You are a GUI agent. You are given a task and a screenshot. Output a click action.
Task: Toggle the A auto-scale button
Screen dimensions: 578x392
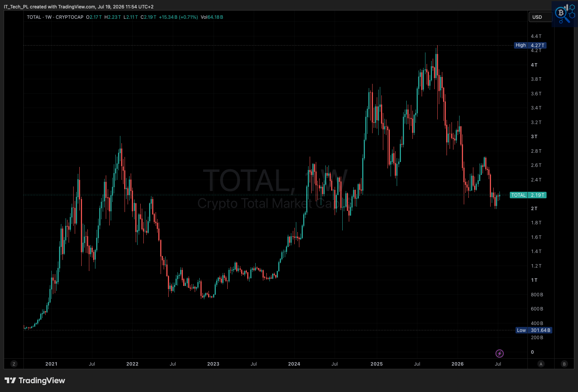[541, 364]
